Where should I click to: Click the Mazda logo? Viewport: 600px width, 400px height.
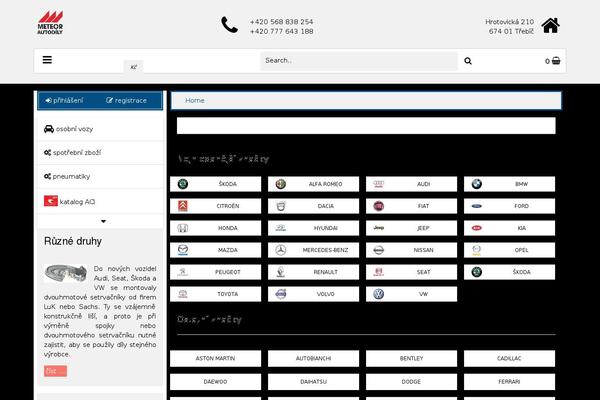coord(183,250)
